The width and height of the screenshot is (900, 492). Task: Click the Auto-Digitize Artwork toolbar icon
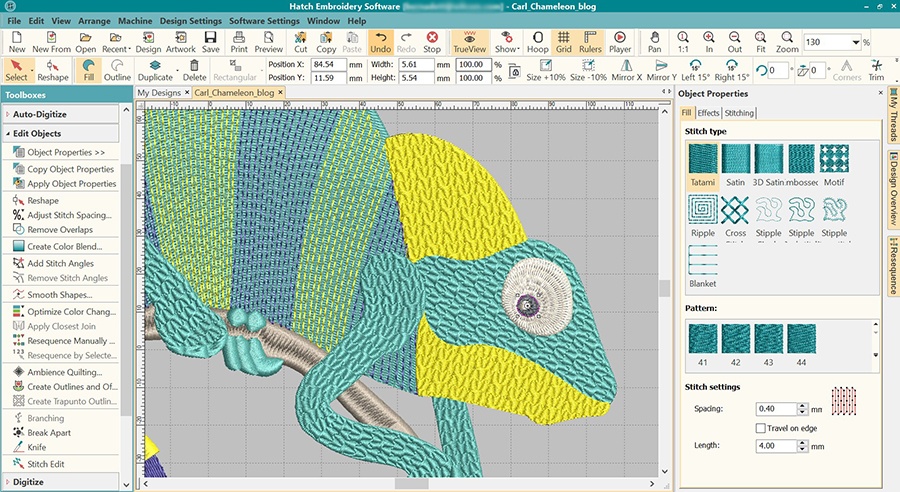(181, 41)
